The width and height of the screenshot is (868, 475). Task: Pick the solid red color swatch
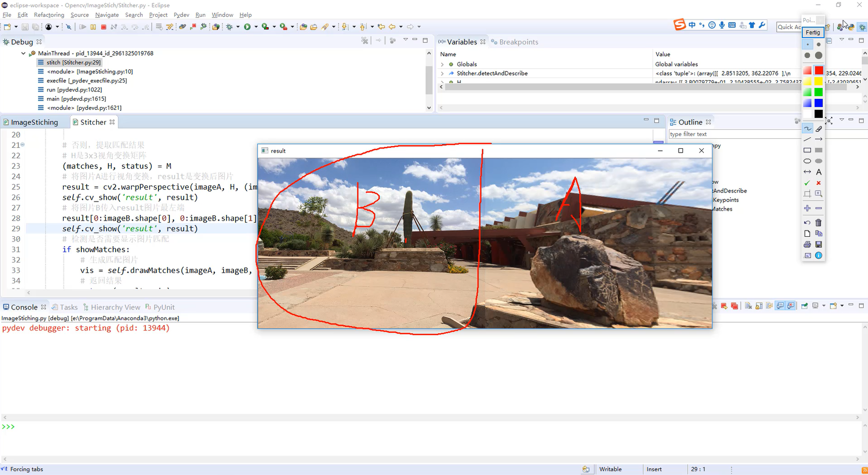click(x=819, y=70)
